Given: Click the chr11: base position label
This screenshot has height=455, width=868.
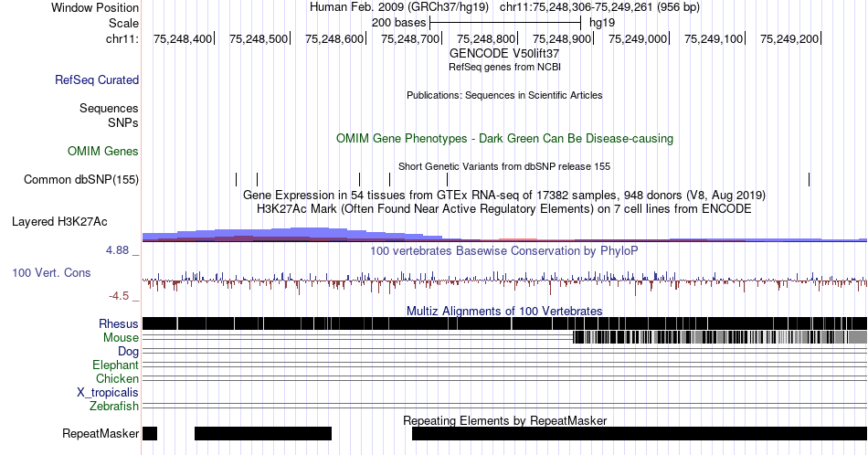Looking at the screenshot, I should tap(122, 38).
